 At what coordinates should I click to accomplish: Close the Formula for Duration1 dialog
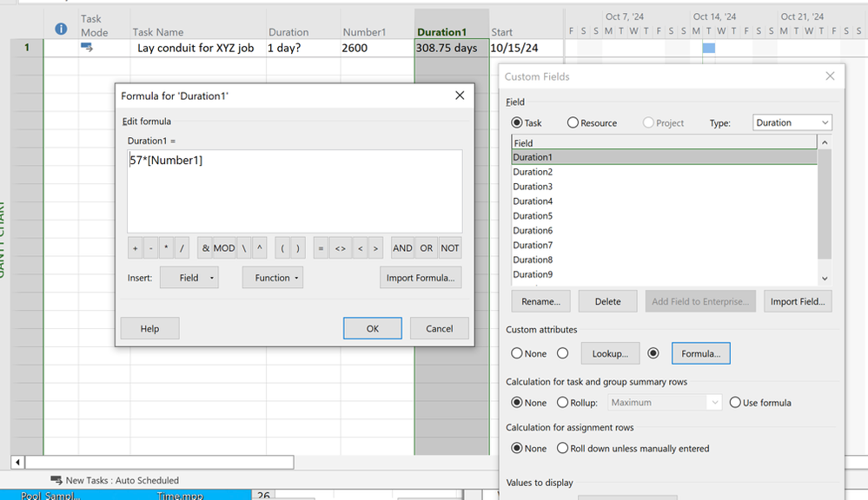click(x=460, y=95)
